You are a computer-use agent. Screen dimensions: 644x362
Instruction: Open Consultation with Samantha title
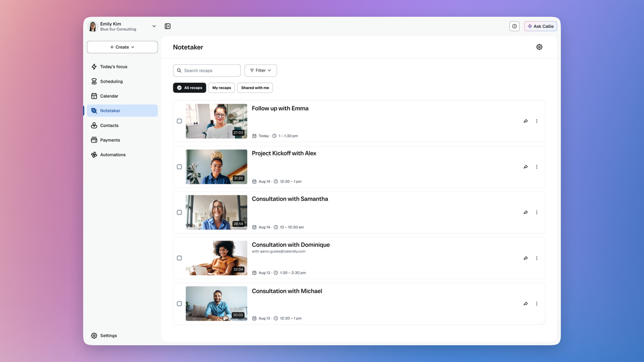tap(290, 199)
